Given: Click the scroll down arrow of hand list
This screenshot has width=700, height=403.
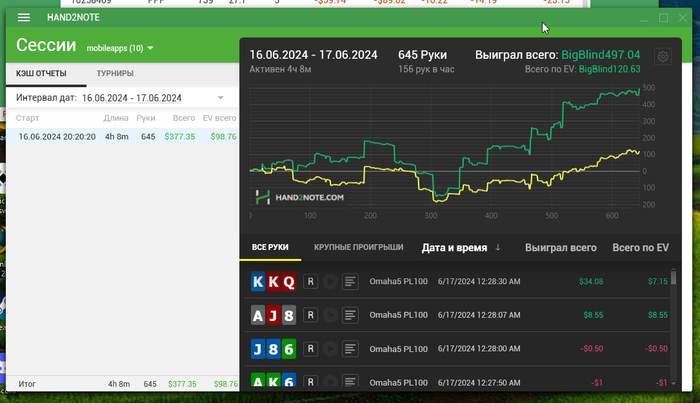Looking at the screenshot, I should click(674, 383).
